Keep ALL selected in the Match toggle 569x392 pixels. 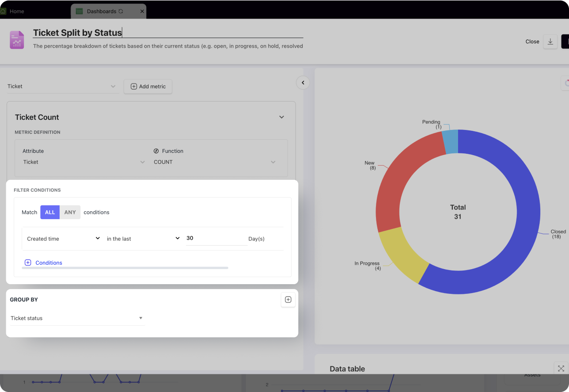49,212
